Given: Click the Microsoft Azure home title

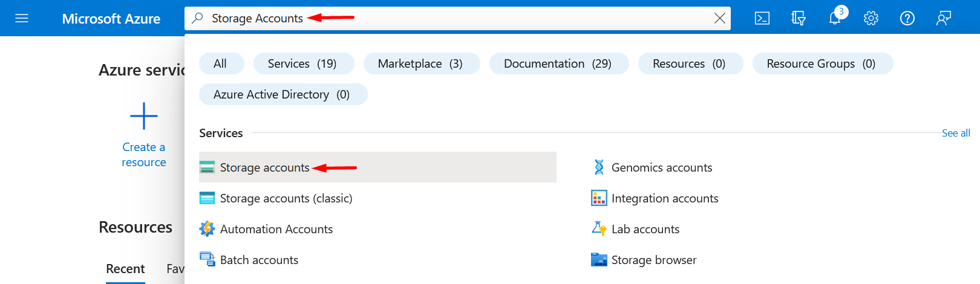Looking at the screenshot, I should 111,19.
